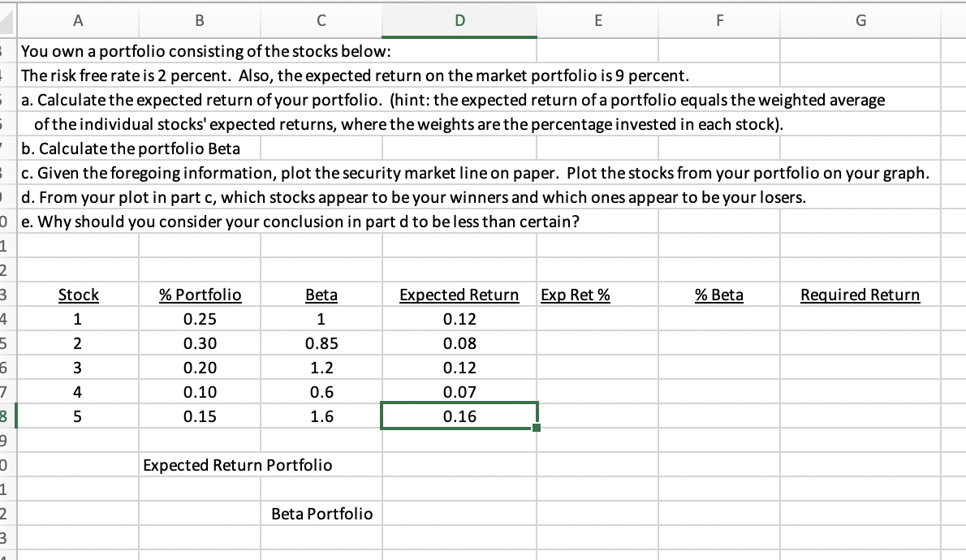The image size is (966, 560).
Task: Click the select-all corner above row numbers
Action: click(x=6, y=20)
